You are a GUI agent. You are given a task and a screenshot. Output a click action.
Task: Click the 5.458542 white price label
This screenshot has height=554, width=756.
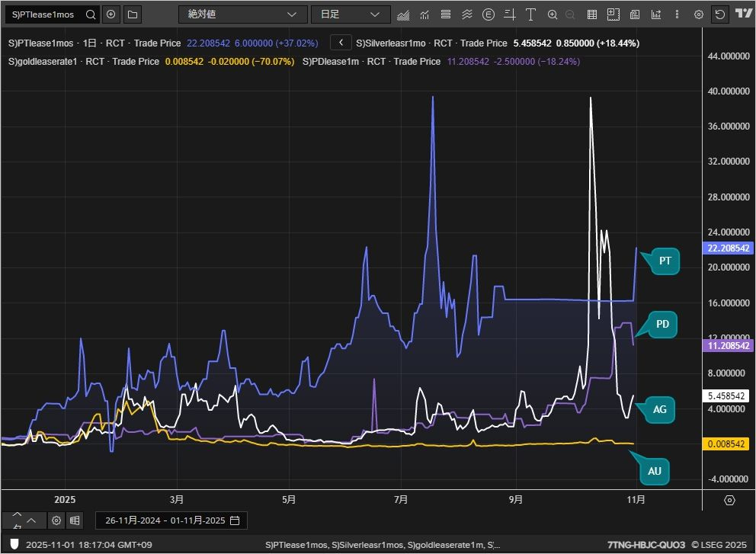click(x=726, y=396)
